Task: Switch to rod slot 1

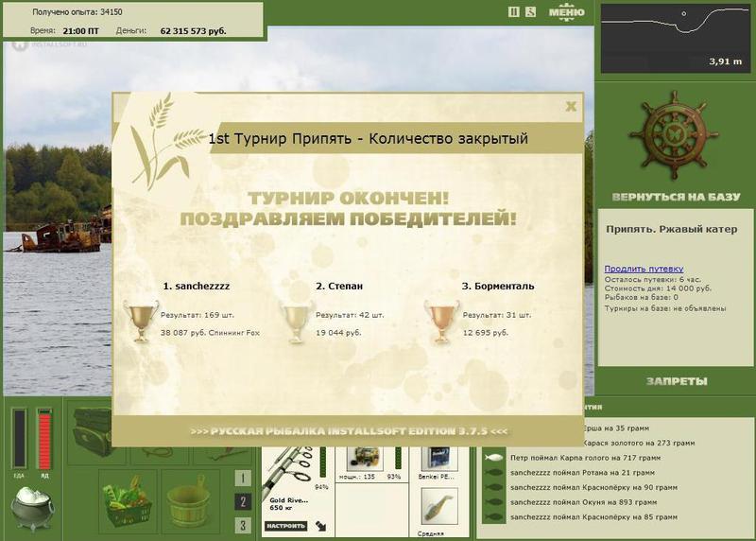Action: (x=243, y=478)
